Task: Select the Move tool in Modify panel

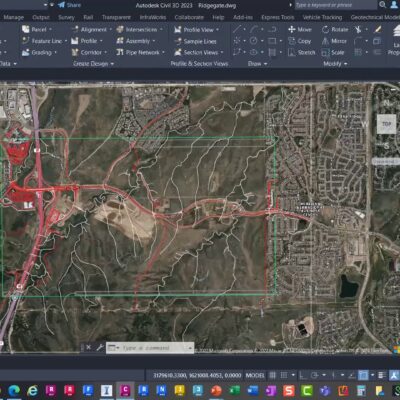Action: [x=300, y=30]
